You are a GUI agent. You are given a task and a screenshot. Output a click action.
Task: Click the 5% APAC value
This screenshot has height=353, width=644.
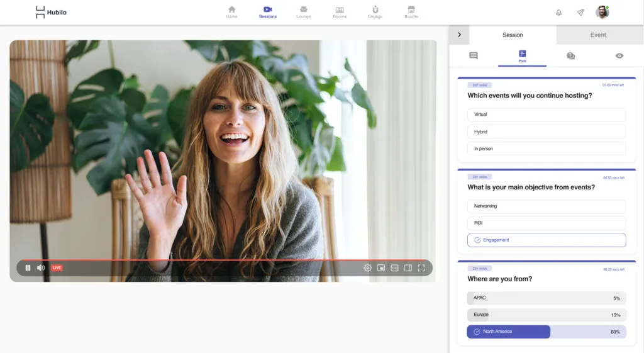click(x=616, y=298)
